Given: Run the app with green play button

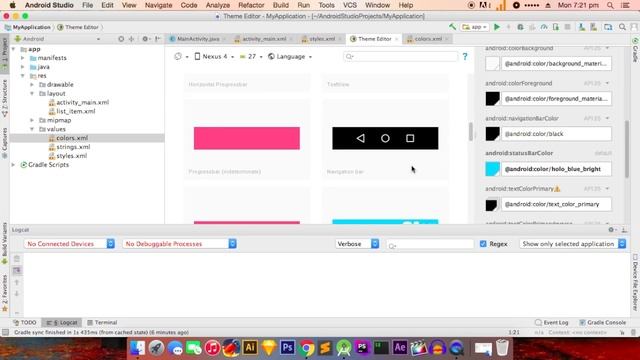Looking at the screenshot, I should point(497,27).
